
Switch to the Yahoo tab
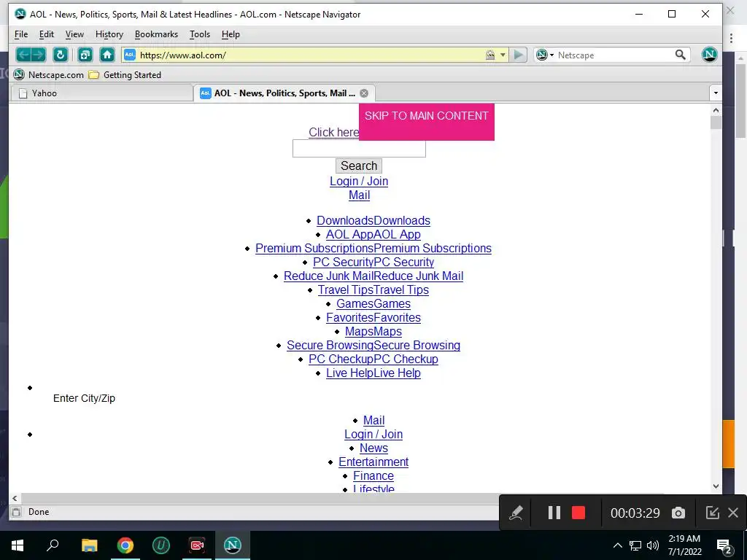[x=101, y=93]
